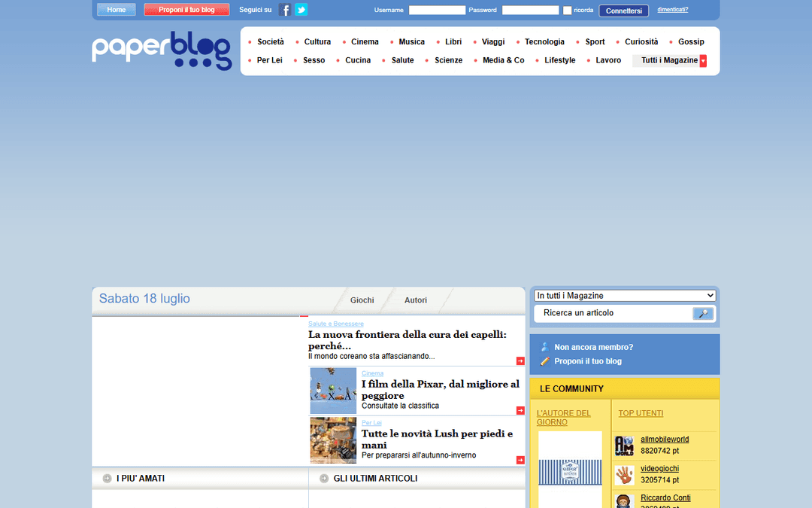Switch to the Autori tab
This screenshot has width=812, height=508.
[415, 300]
